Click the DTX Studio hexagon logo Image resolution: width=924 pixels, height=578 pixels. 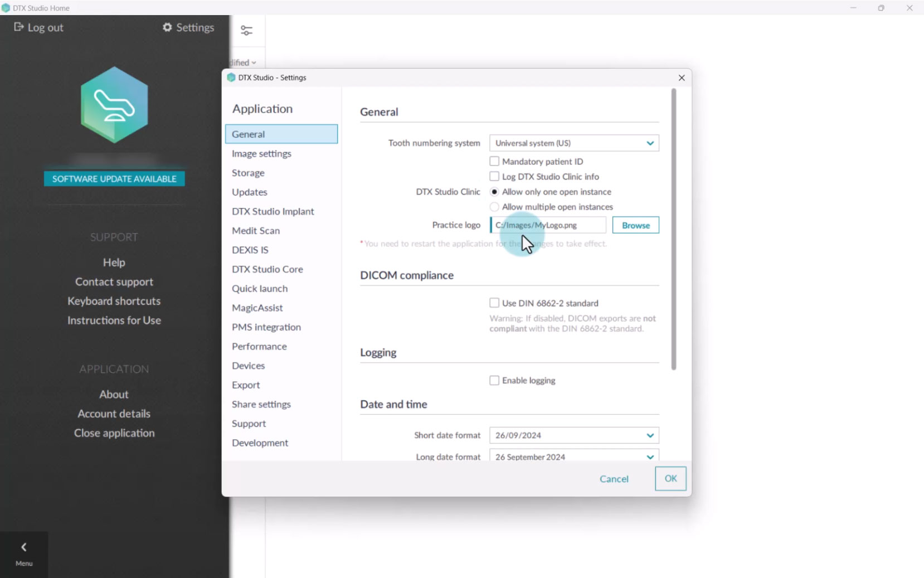tap(114, 105)
